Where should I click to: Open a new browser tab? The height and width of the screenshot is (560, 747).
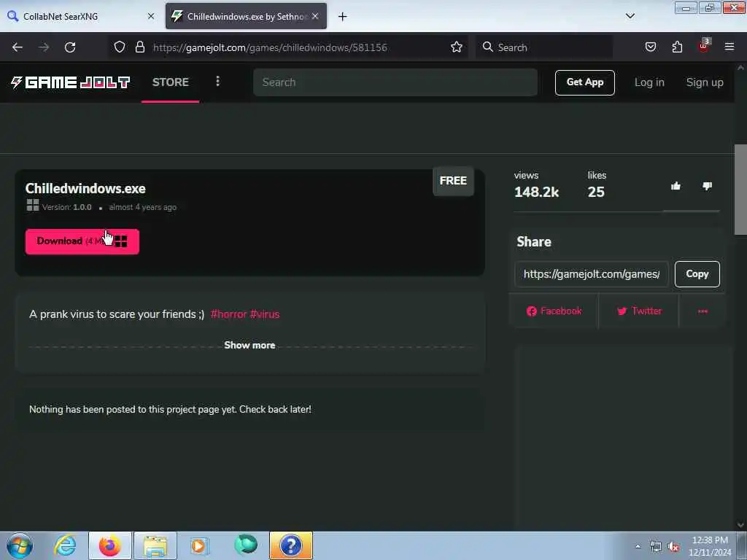[x=343, y=17]
